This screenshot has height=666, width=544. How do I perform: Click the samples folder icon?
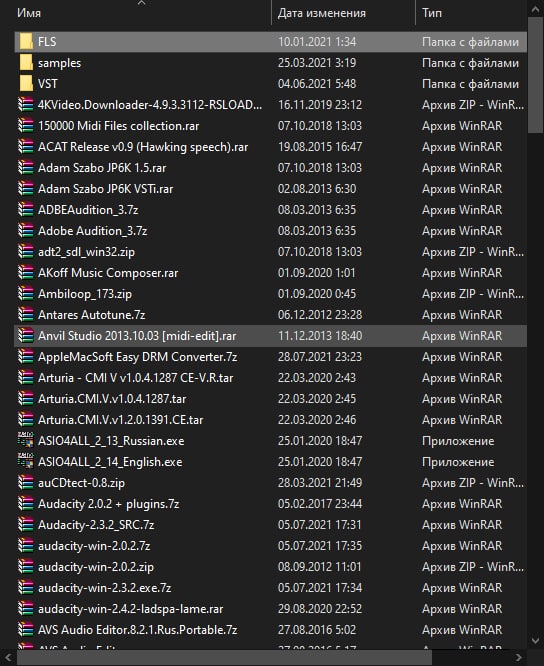26,62
